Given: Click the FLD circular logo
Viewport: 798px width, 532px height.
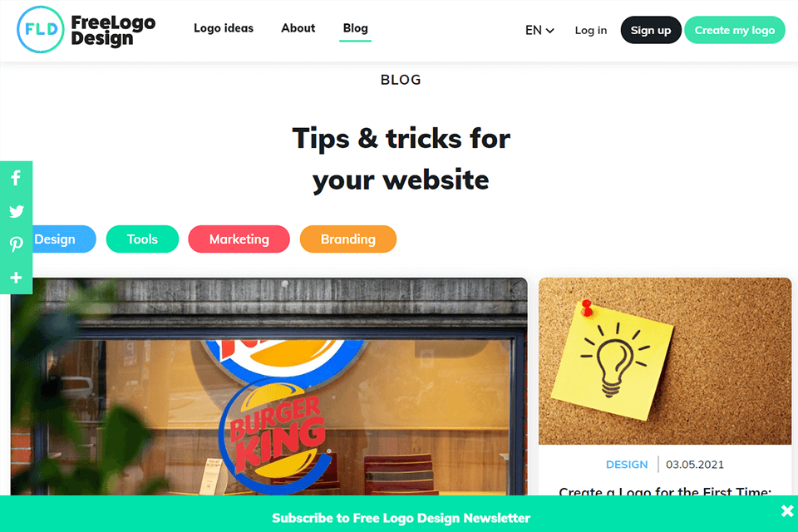Looking at the screenshot, I should pyautogui.click(x=40, y=30).
